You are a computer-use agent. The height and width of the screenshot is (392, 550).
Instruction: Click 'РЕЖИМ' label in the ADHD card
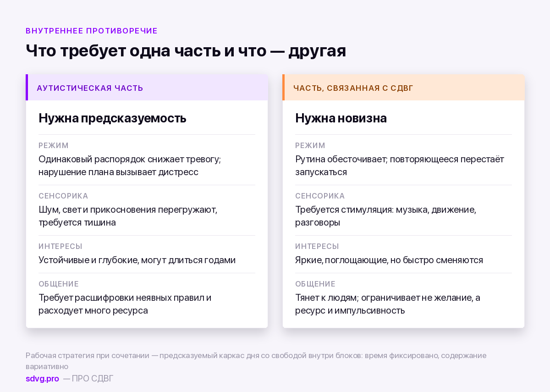point(310,146)
